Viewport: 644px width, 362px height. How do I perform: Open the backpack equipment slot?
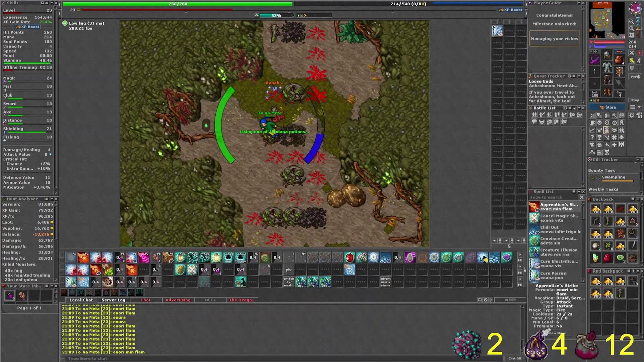[620, 60]
